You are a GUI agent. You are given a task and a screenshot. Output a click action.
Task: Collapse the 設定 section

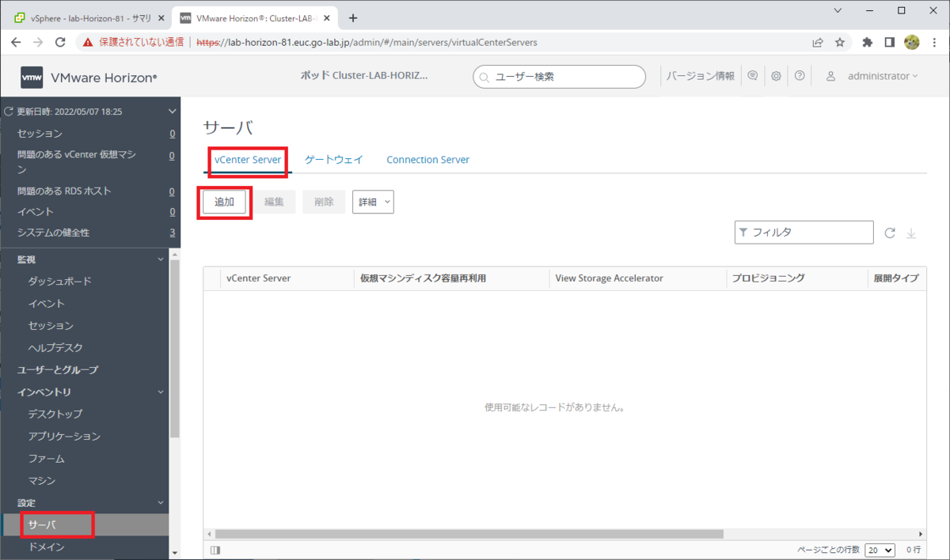161,502
